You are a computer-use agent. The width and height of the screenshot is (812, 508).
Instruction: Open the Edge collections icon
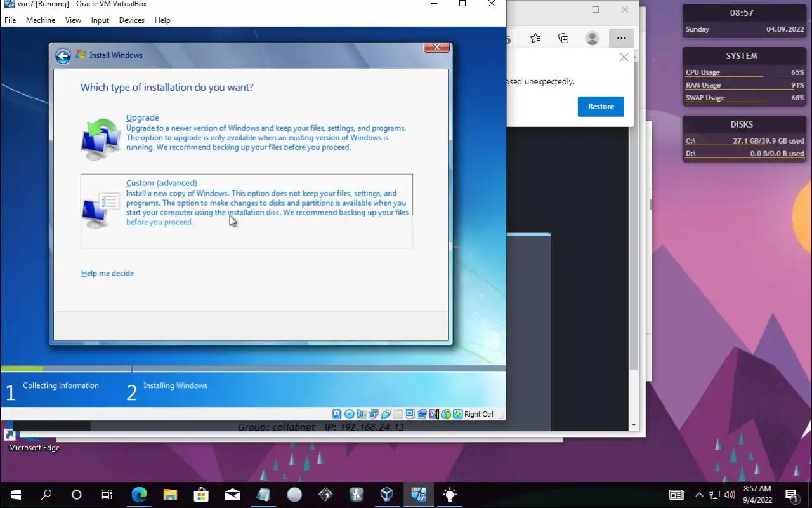(x=563, y=38)
